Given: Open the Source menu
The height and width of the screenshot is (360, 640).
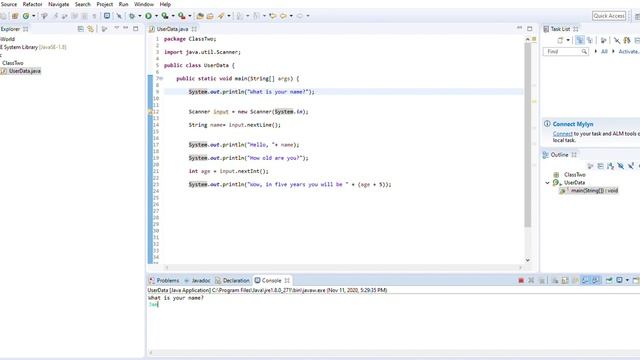Looking at the screenshot, I should tap(9, 4).
